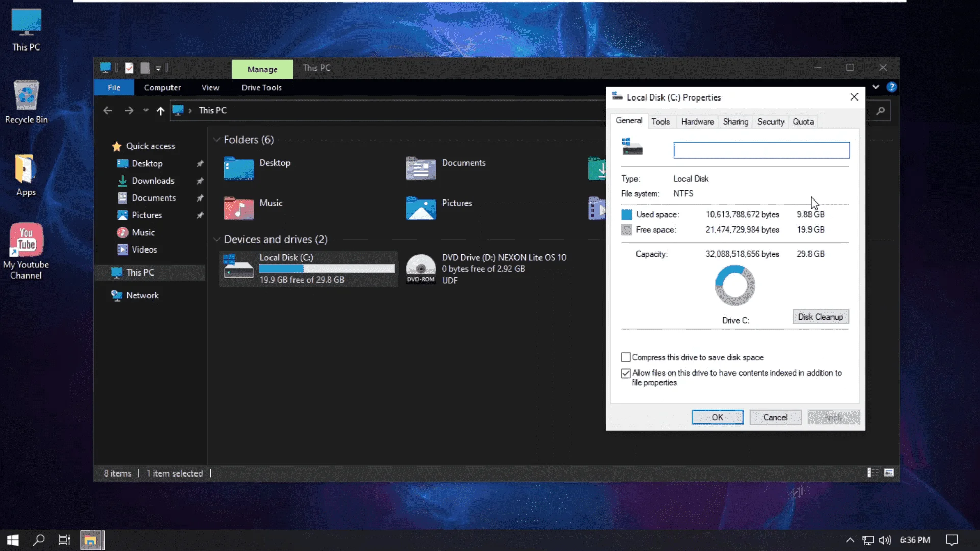Collapse the Devices and drives group
Image resolution: width=980 pixels, height=551 pixels.
pos(216,239)
